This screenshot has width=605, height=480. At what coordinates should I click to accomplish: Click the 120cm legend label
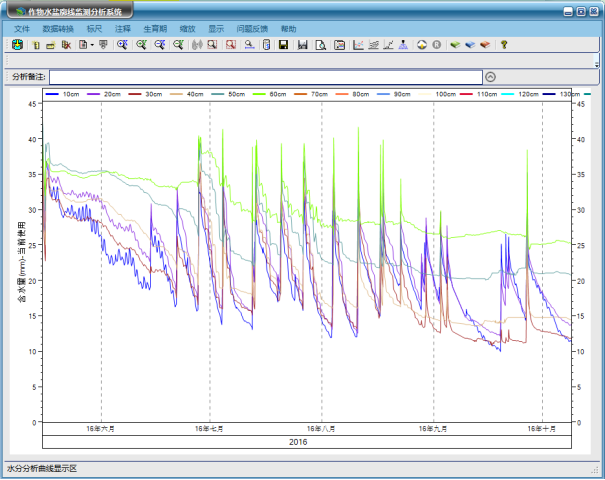528,94
